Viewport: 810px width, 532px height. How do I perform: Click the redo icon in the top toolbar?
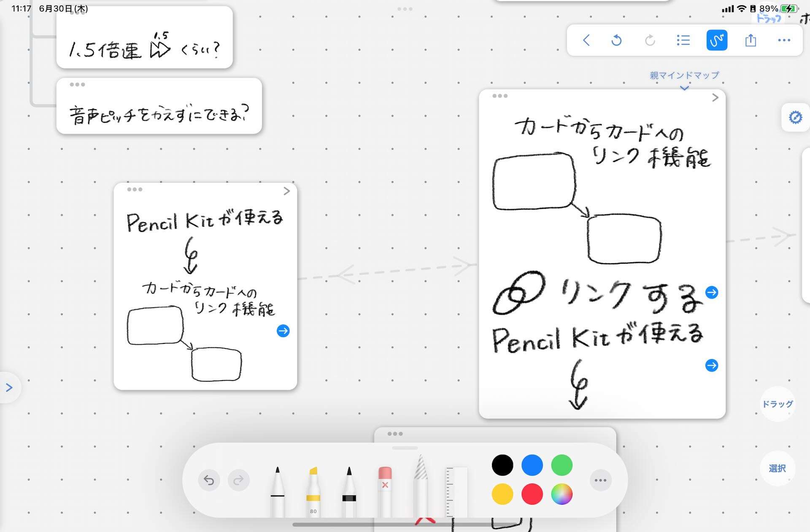[650, 41]
